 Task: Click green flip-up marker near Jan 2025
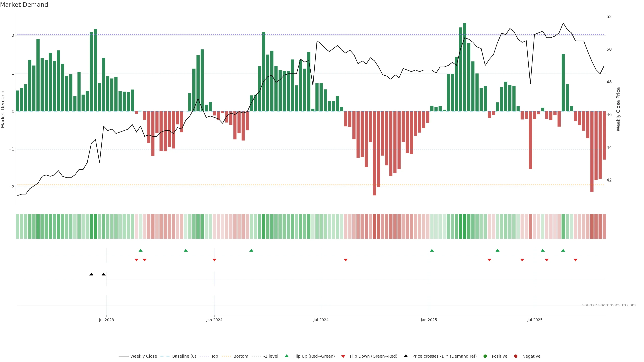tap(432, 250)
